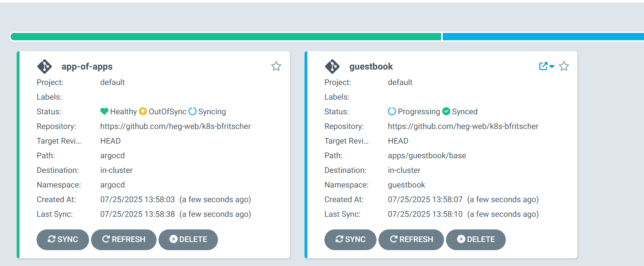Click the app-of-apps git source icon
This screenshot has width=644, height=266.
pyautogui.click(x=44, y=66)
